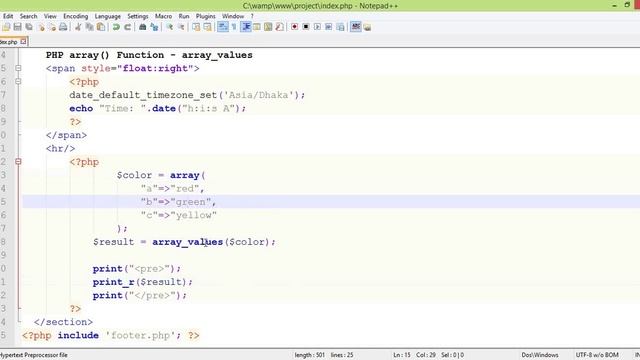The image size is (640, 360).
Task: Open the Run menu
Action: point(184,16)
